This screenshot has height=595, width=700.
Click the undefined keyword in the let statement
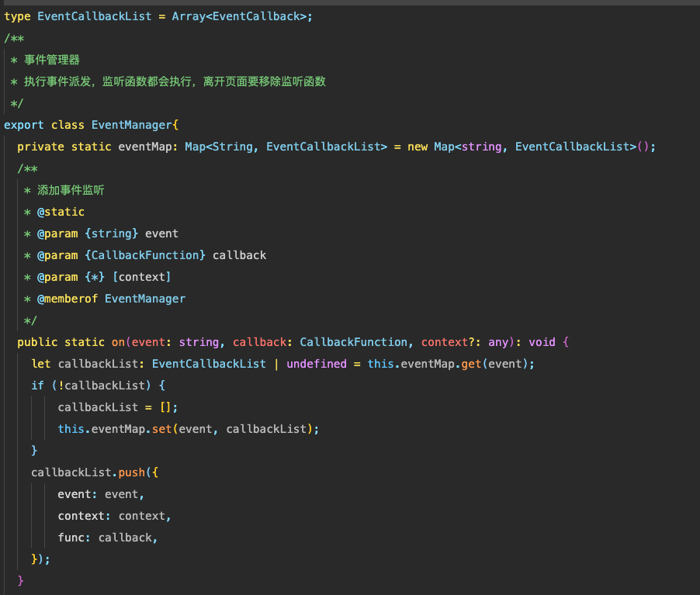click(317, 364)
